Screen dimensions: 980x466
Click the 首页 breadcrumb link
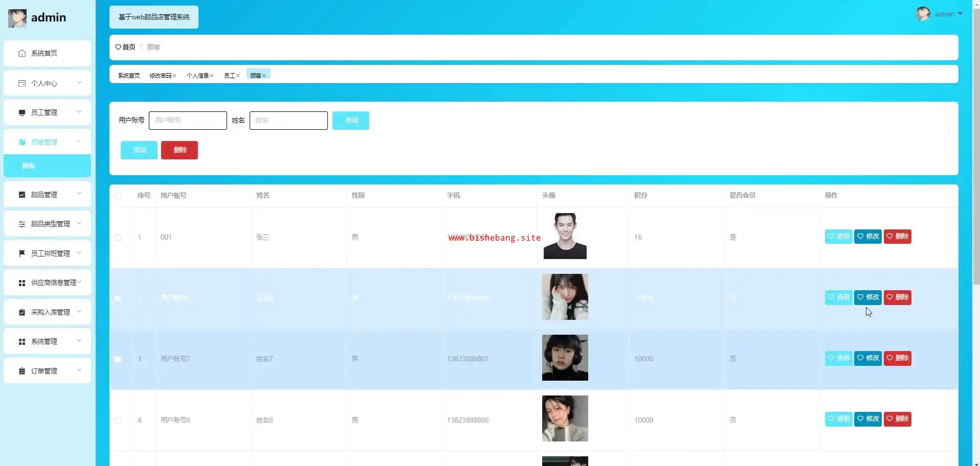click(129, 47)
